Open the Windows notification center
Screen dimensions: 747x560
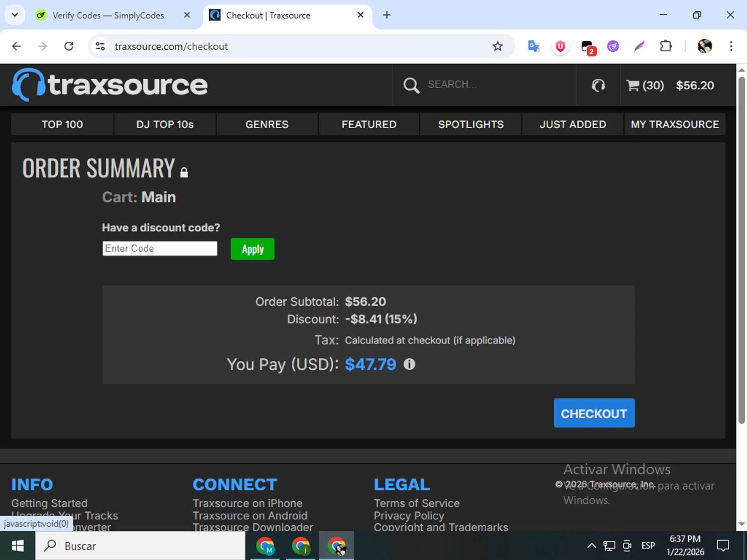coord(723,546)
